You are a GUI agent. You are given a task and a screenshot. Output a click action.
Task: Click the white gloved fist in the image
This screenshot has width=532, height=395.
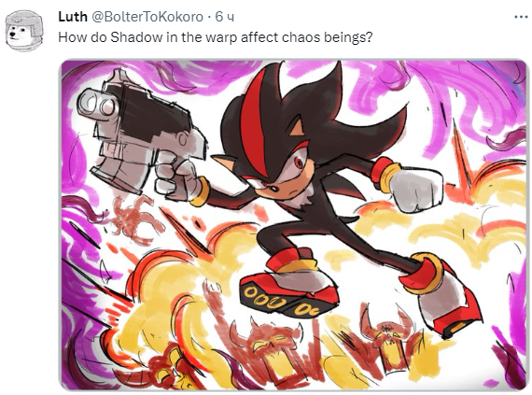415,190
